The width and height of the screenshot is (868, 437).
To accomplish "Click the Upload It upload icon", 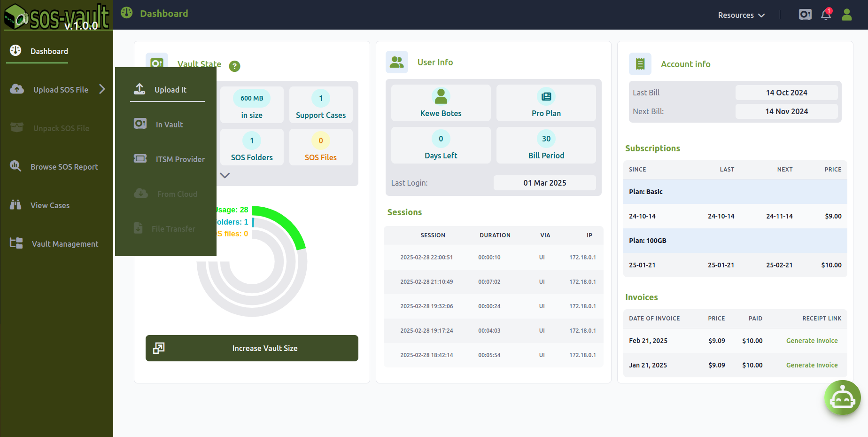I will click(x=139, y=89).
